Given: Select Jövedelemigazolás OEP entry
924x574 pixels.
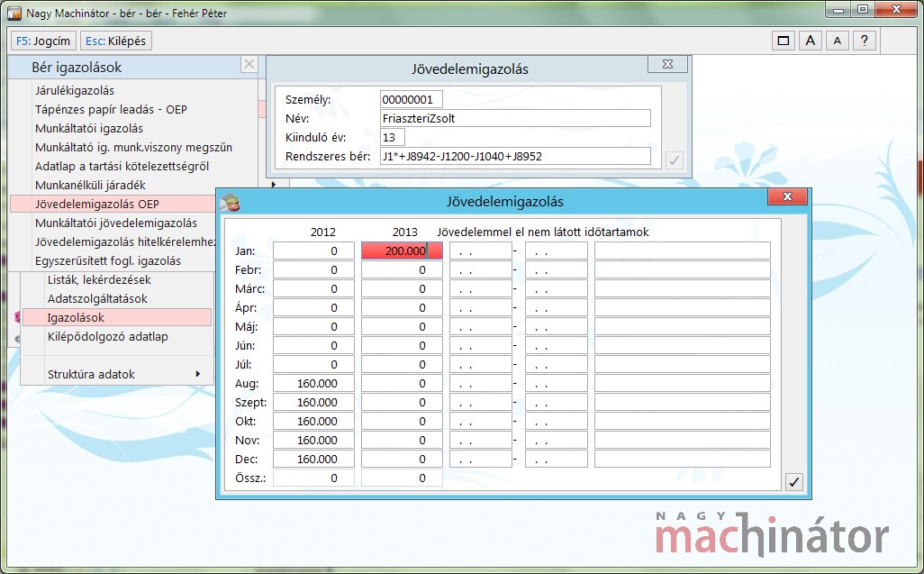Looking at the screenshot, I should click(113, 204).
